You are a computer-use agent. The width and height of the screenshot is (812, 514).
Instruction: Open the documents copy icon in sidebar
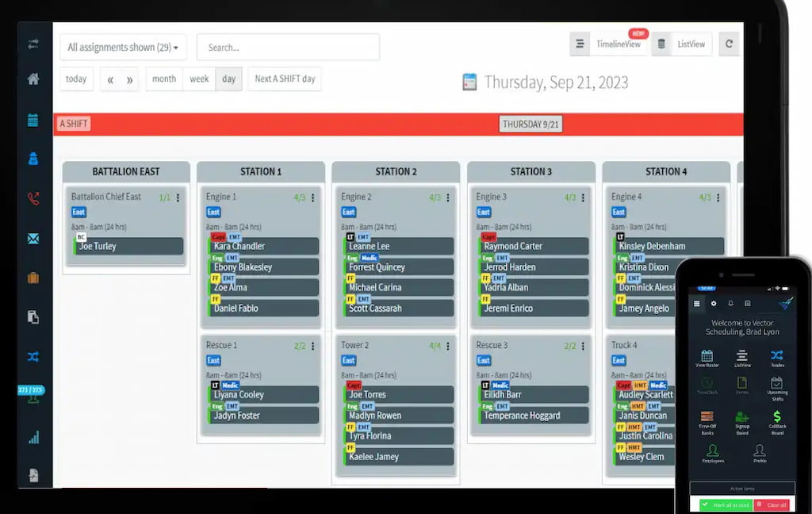pos(33,317)
